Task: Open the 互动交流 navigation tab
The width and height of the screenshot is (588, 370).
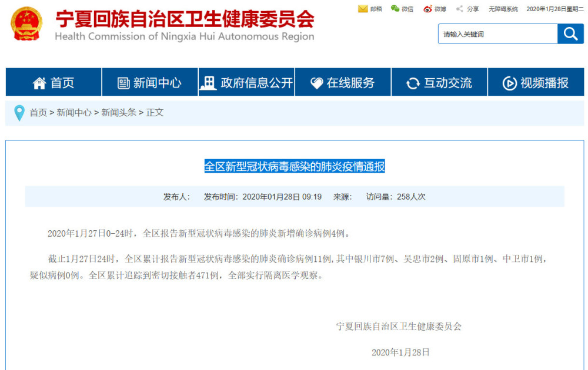Action: click(x=439, y=82)
